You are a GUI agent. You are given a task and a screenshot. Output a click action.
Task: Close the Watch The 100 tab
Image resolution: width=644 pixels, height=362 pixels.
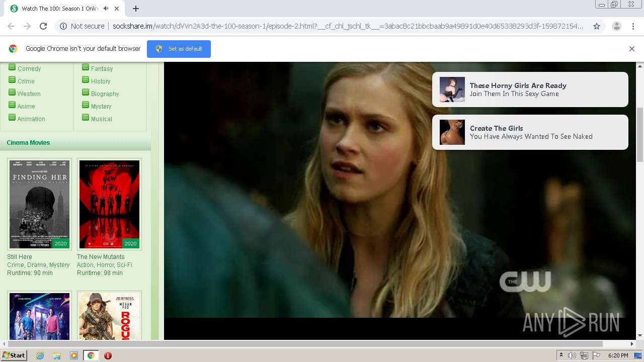pyautogui.click(x=117, y=9)
